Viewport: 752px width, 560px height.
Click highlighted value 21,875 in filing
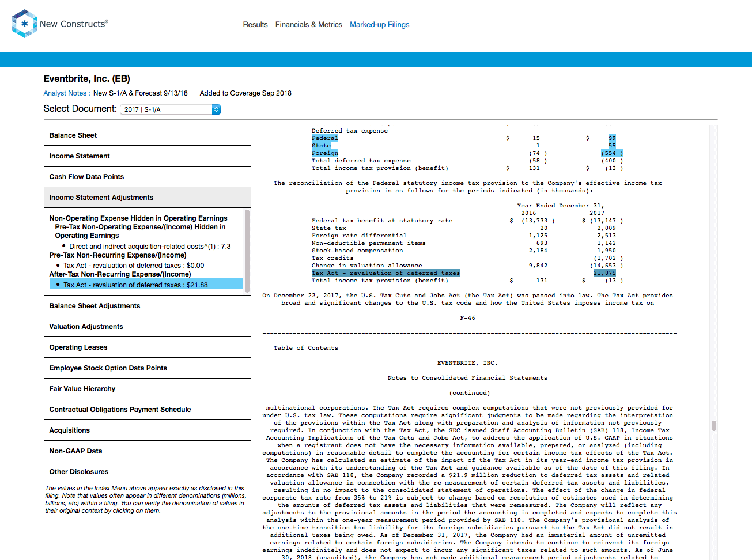coord(604,273)
